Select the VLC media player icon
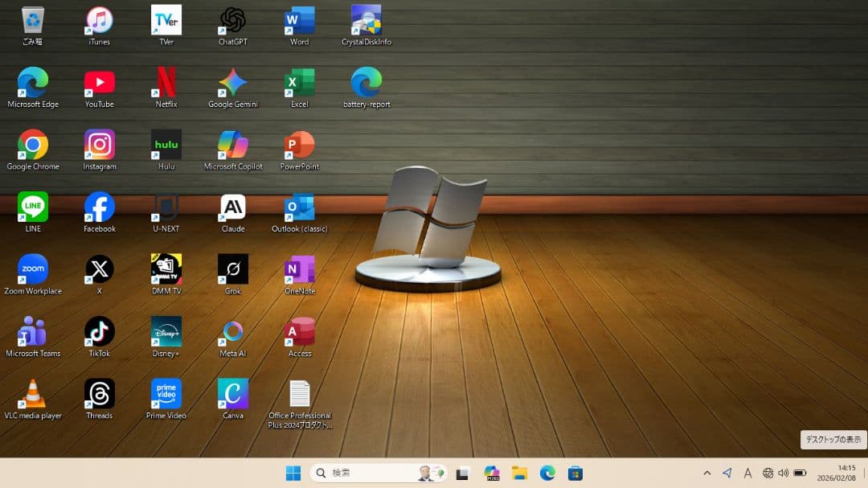The width and height of the screenshot is (868, 488). (33, 395)
